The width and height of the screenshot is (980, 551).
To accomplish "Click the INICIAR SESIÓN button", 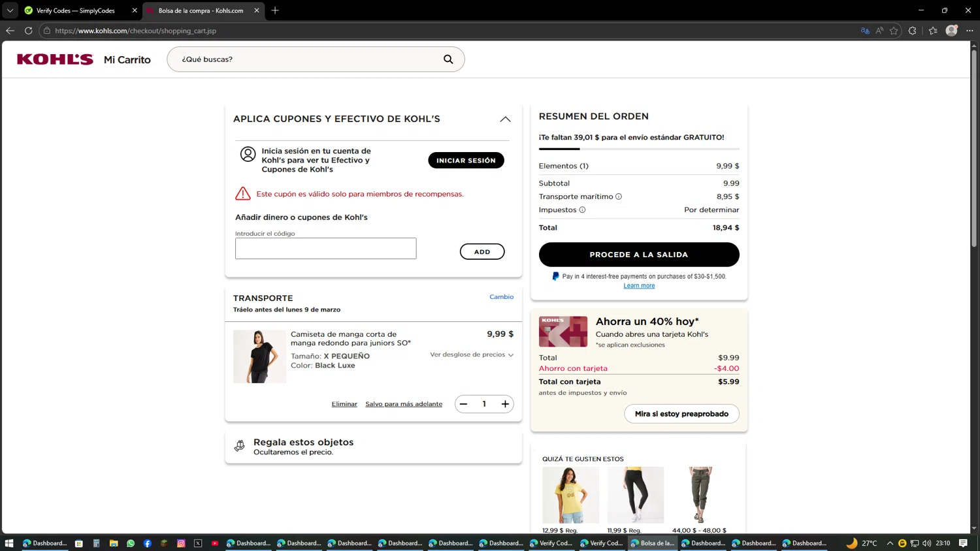I will click(466, 160).
